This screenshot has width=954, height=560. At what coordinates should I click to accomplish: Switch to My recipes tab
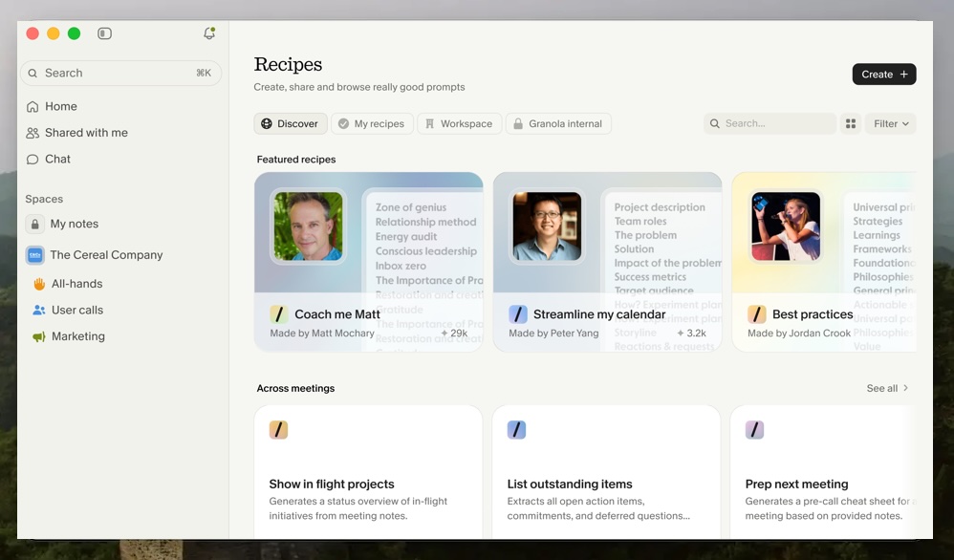coord(372,123)
